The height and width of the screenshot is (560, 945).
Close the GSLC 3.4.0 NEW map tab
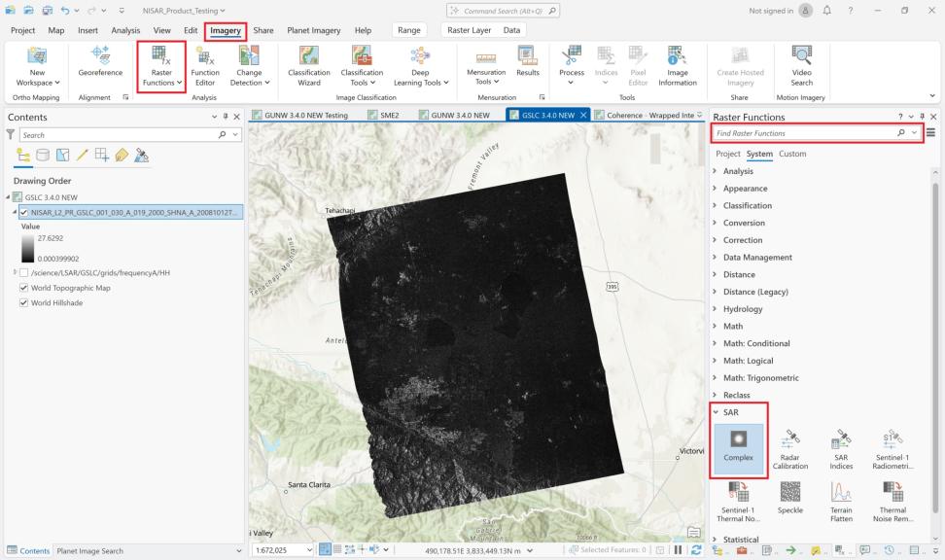pos(582,115)
